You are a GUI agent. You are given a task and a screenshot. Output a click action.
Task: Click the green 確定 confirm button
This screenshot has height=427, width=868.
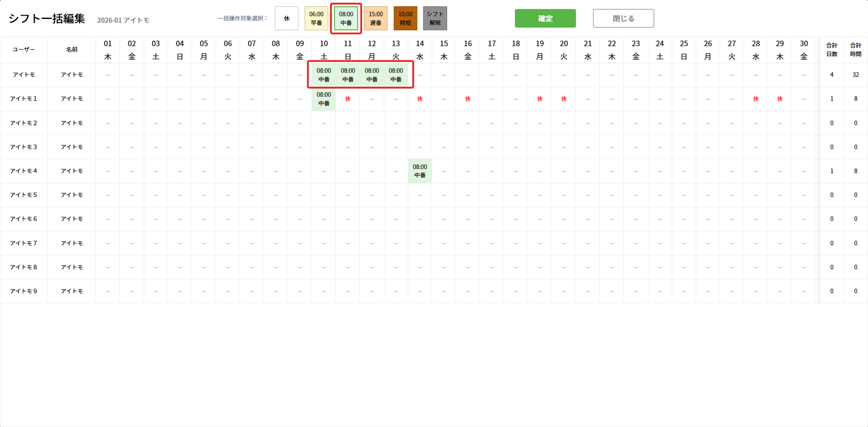point(545,19)
